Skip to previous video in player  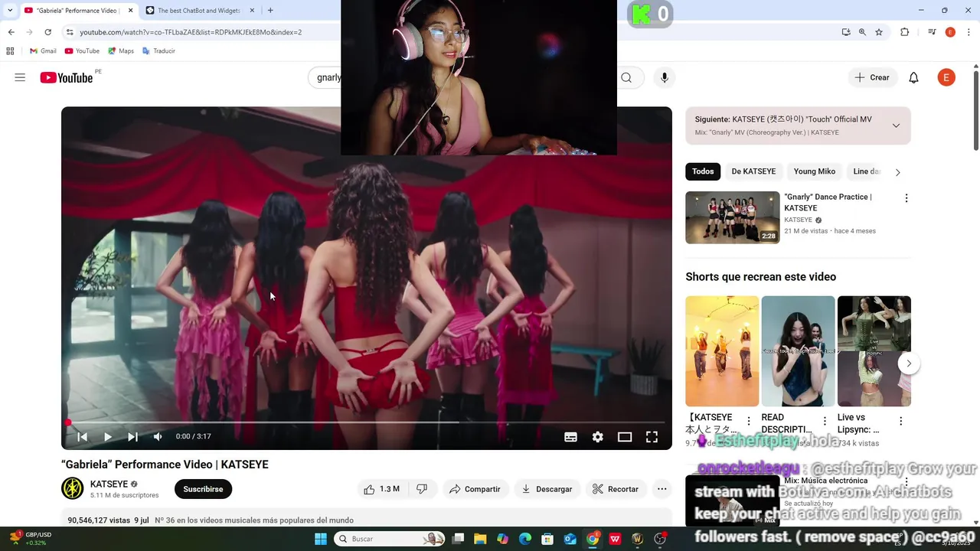[82, 436]
